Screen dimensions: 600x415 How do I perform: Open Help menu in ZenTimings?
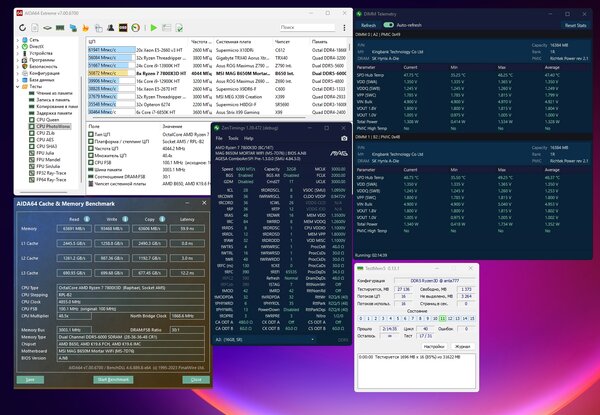249,138
